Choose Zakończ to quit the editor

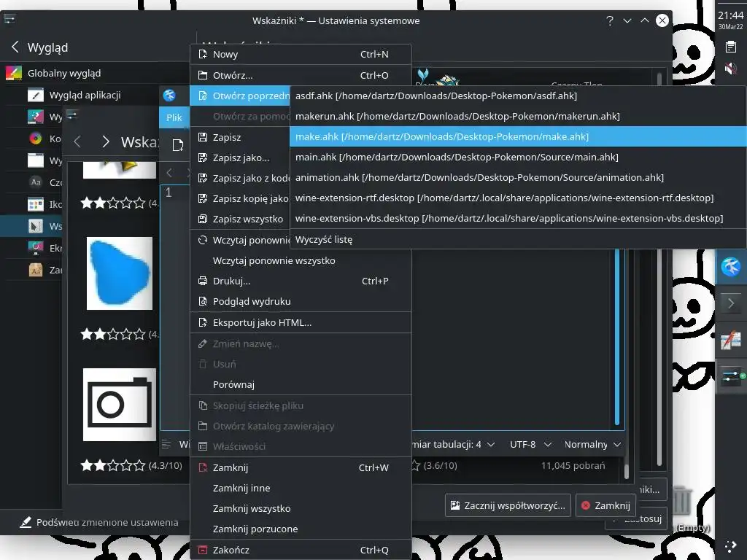pyautogui.click(x=301, y=550)
